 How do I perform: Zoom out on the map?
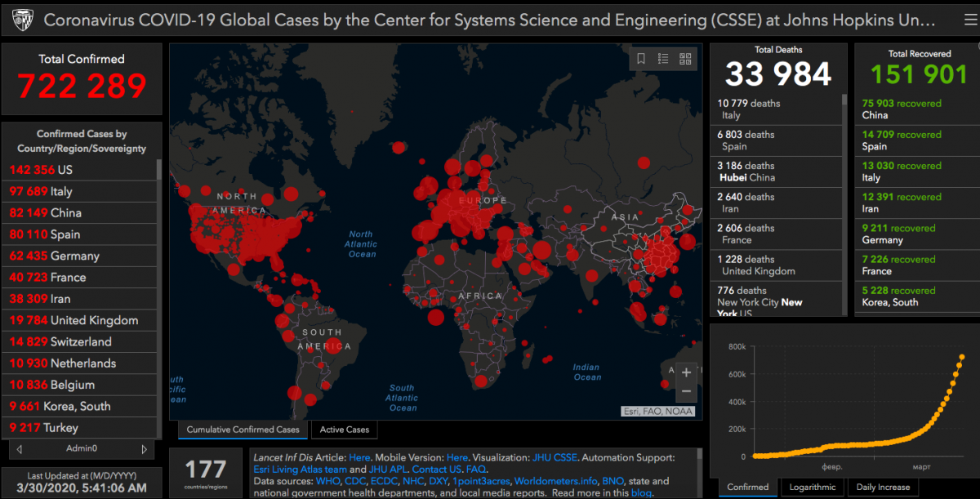pyautogui.click(x=686, y=392)
